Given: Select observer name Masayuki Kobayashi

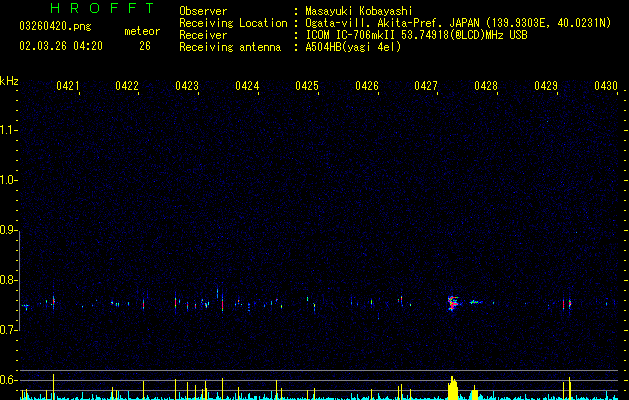Looking at the screenshot, I should pos(359,11).
